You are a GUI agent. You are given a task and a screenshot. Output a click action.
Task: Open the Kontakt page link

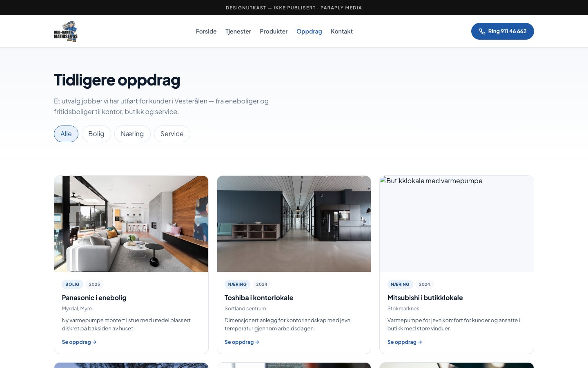(x=342, y=31)
